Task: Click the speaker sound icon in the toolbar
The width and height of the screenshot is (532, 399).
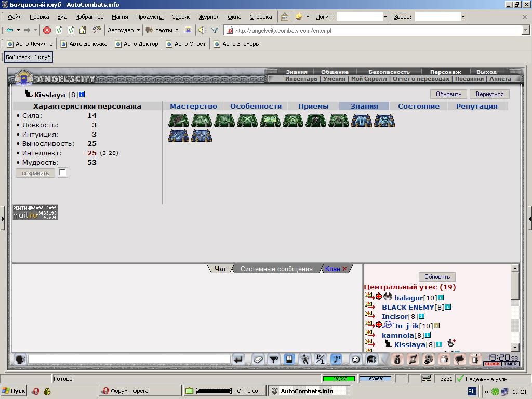Action: tap(202, 30)
